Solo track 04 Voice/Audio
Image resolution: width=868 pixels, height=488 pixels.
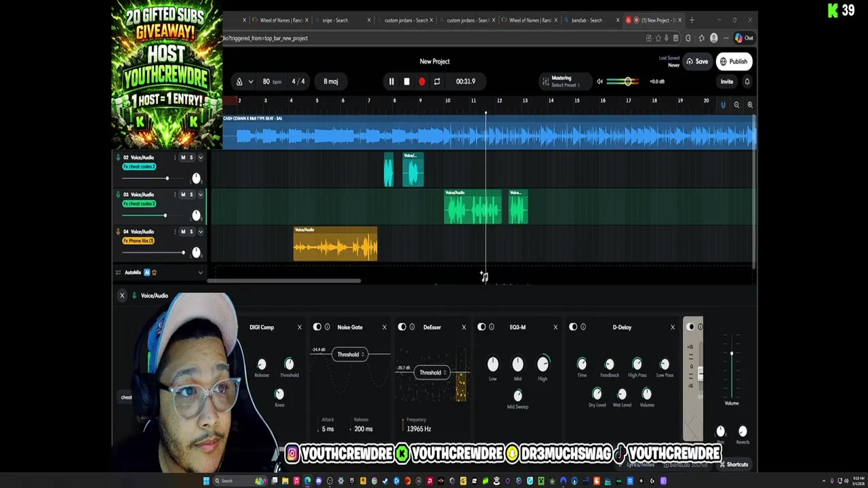click(x=191, y=232)
